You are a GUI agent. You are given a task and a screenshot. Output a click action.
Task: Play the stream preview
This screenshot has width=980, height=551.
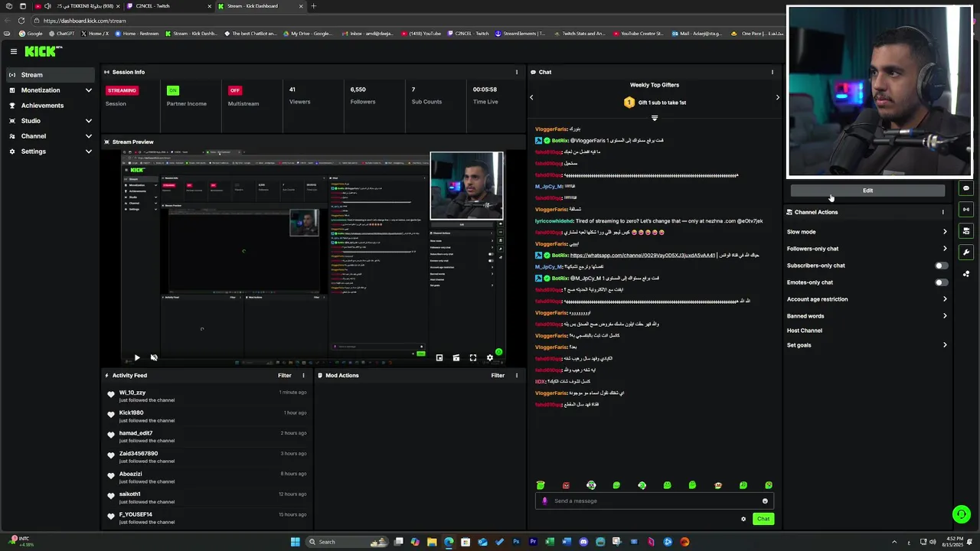137,357
